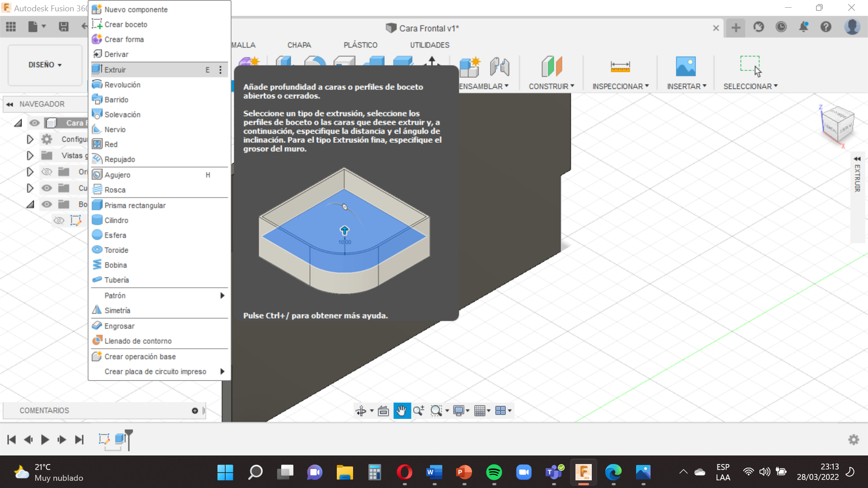Click the offset plane construct icon

(x=552, y=66)
